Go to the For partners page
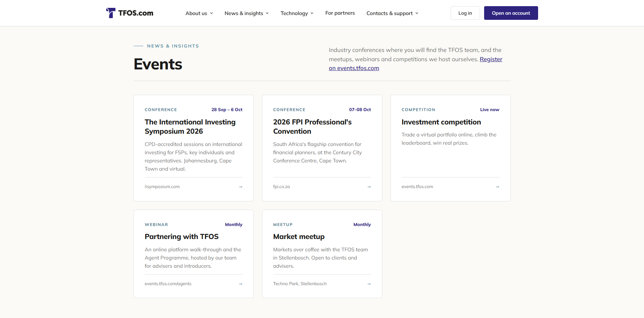Image resolution: width=644 pixels, height=318 pixels. click(x=340, y=13)
